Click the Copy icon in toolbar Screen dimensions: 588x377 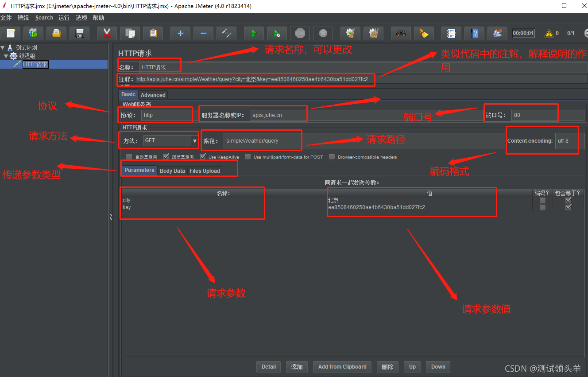coord(130,33)
